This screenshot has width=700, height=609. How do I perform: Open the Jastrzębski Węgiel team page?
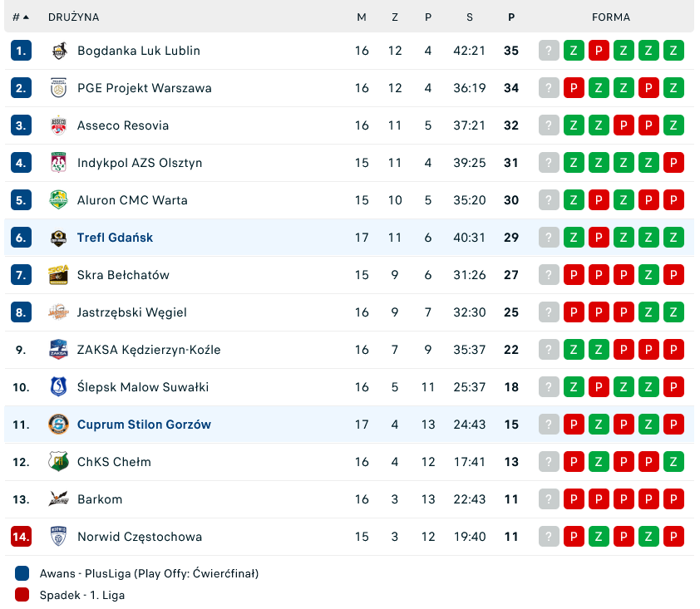tap(131, 312)
